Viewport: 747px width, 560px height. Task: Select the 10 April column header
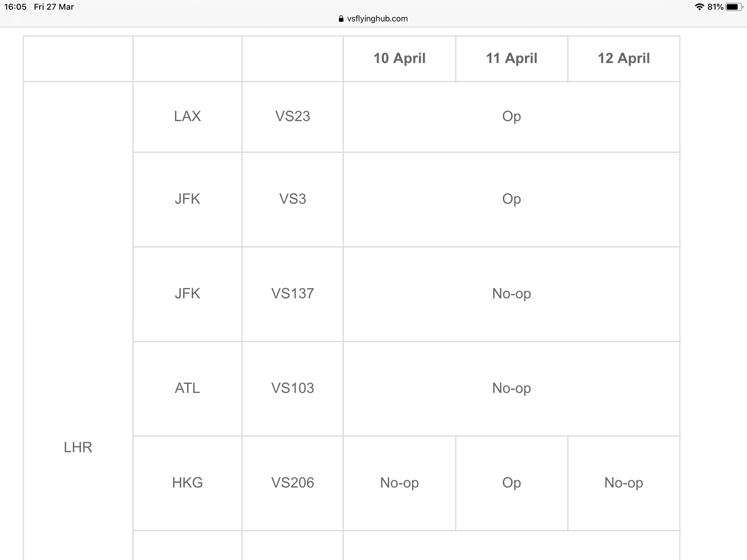pyautogui.click(x=399, y=58)
